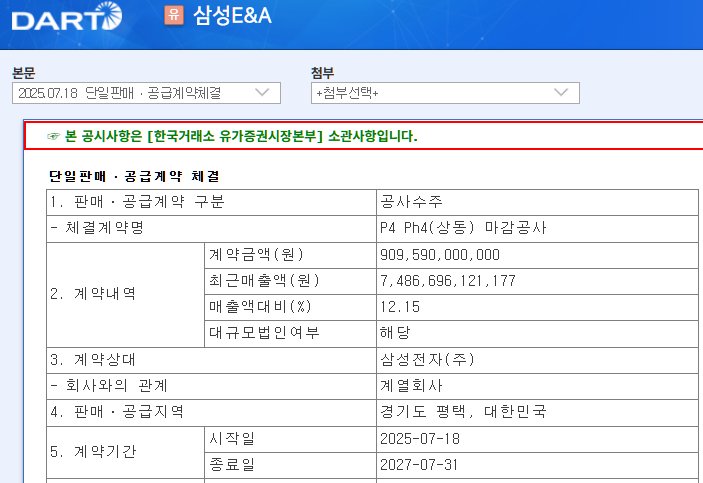Click the value 909,590,000,000
This screenshot has height=483, width=703.
(440, 255)
